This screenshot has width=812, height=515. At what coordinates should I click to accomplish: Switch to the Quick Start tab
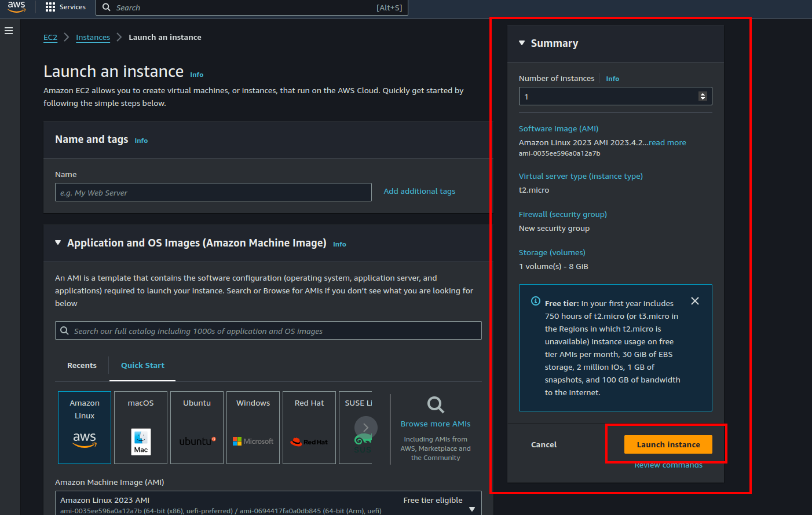click(142, 366)
